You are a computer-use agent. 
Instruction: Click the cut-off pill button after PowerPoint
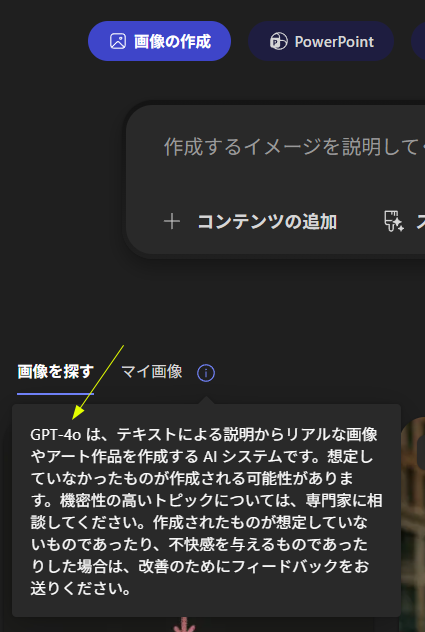coord(419,41)
